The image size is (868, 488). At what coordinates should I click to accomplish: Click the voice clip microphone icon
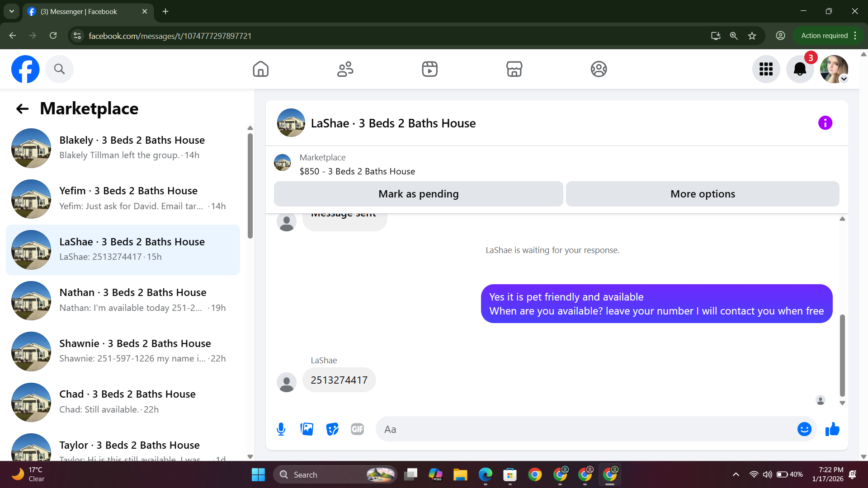coord(281,429)
